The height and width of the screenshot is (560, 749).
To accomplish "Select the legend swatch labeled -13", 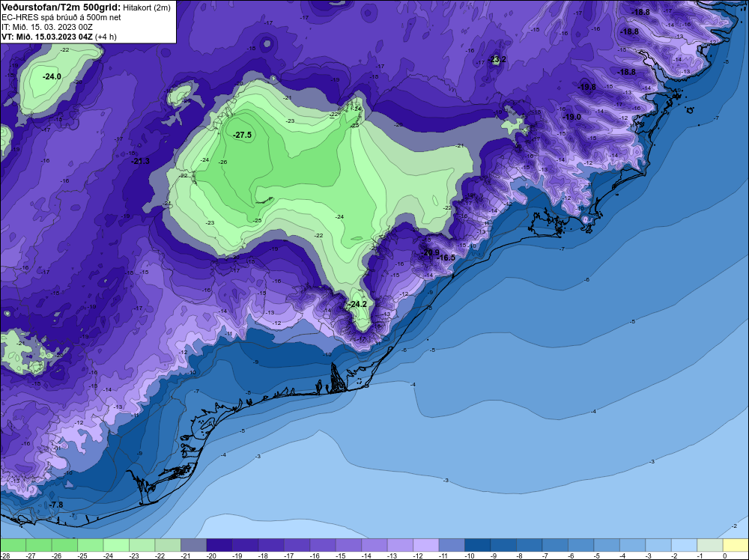I will pyautogui.click(x=400, y=545).
